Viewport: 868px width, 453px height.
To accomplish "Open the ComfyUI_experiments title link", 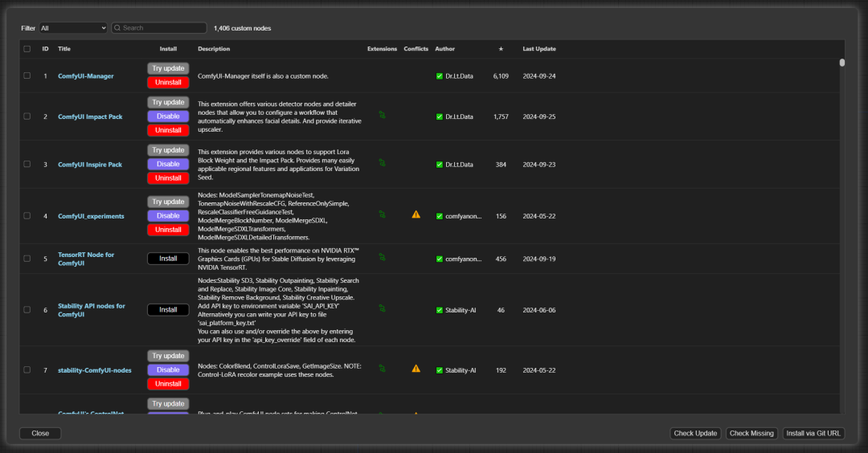I will pos(91,216).
